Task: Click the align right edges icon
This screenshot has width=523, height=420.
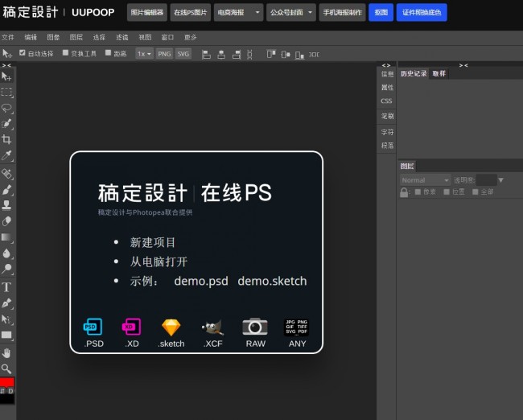Action: [237, 55]
